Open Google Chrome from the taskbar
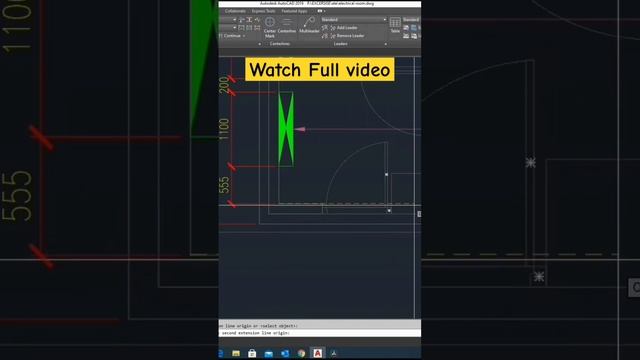Image resolution: width=640 pixels, height=360 pixels. click(x=301, y=353)
